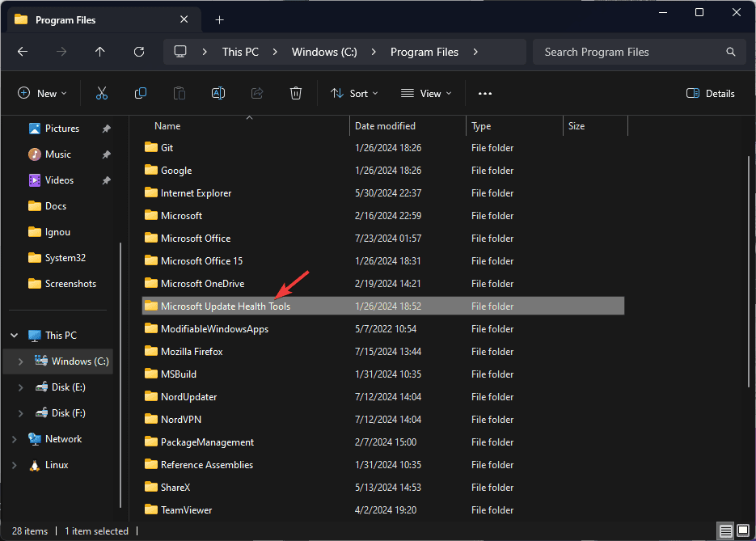Select the Internet Explorer folder name
The image size is (756, 541).
(196, 193)
